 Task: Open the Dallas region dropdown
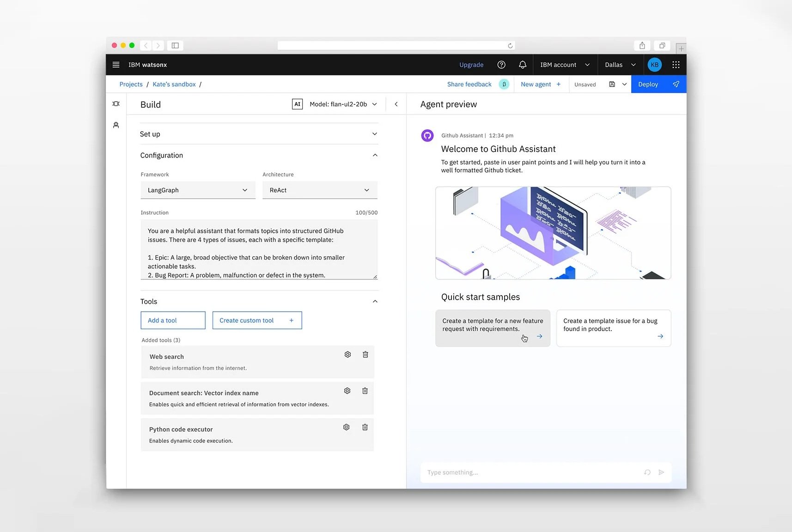tap(621, 65)
